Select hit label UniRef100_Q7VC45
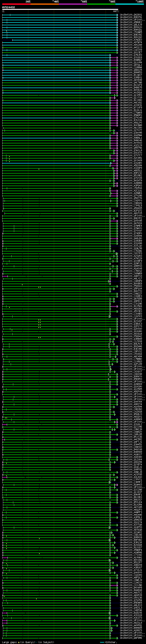Viewport: 146px width, 644px height. [x=131, y=118]
